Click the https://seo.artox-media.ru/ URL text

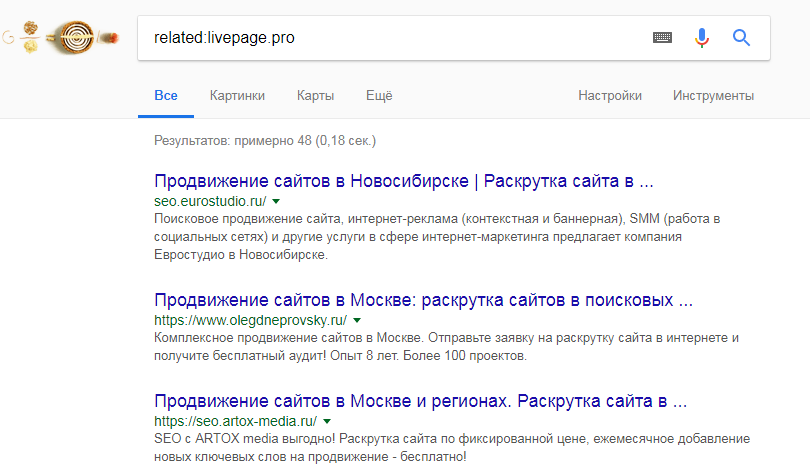point(236,421)
